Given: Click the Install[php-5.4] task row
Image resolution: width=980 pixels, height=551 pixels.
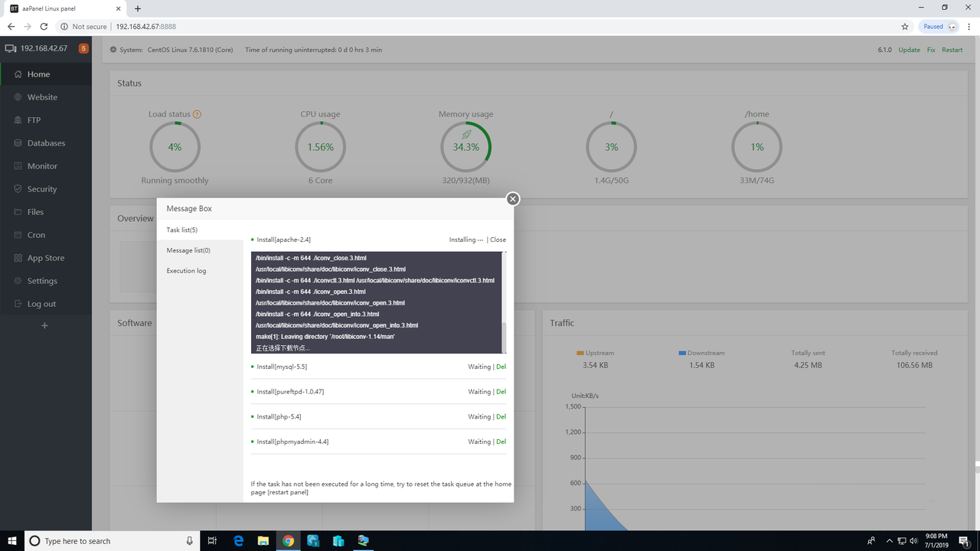Looking at the screenshot, I should [378, 417].
